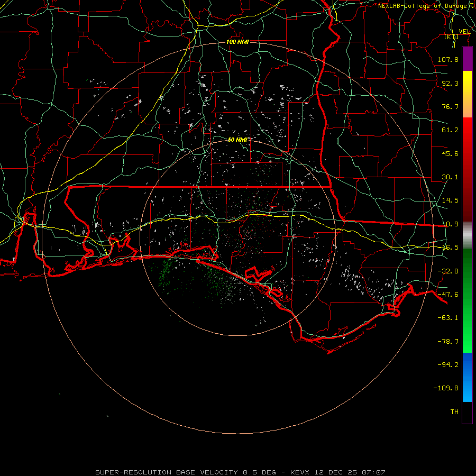
Task: Click the [KT] units label
Action: tap(452, 36)
